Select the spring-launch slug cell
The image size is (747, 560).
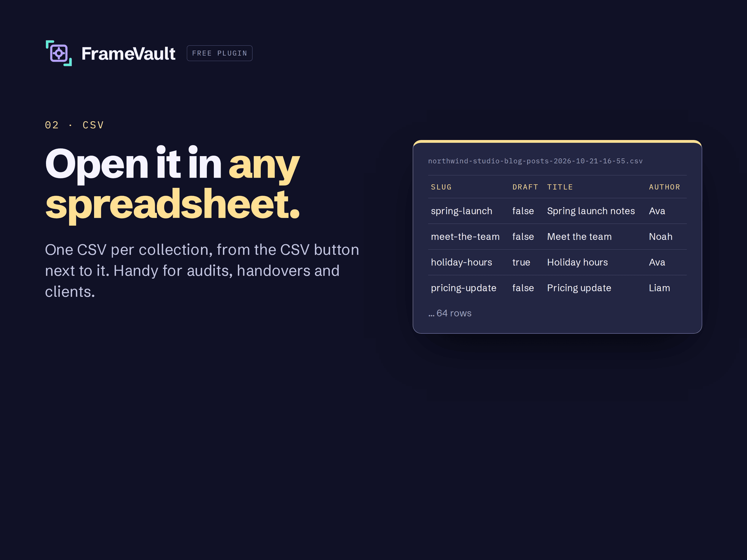click(461, 211)
